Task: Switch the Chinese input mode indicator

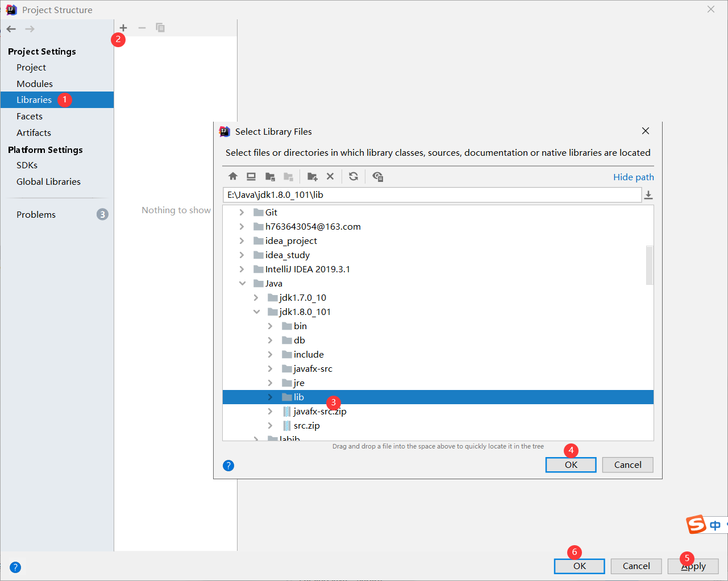Action: [715, 525]
